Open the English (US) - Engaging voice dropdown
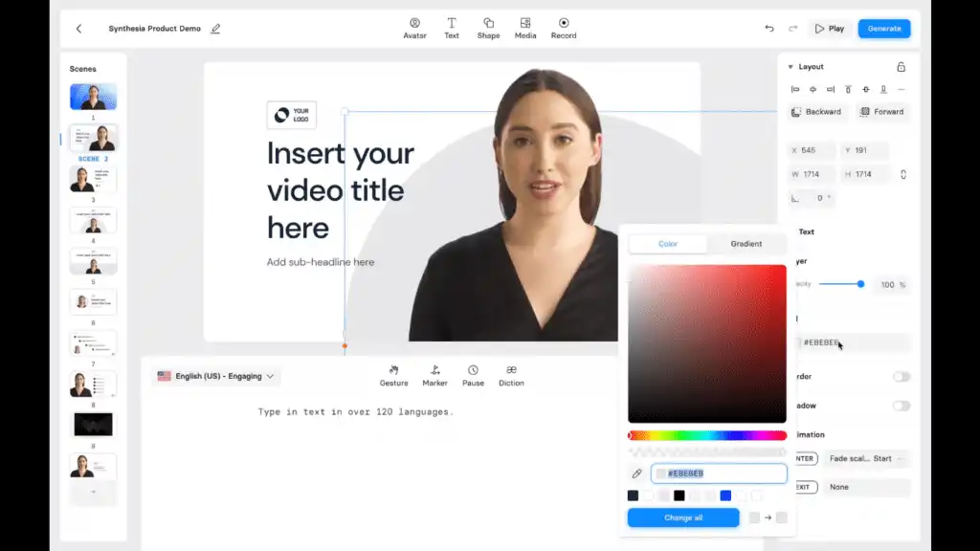 215,376
